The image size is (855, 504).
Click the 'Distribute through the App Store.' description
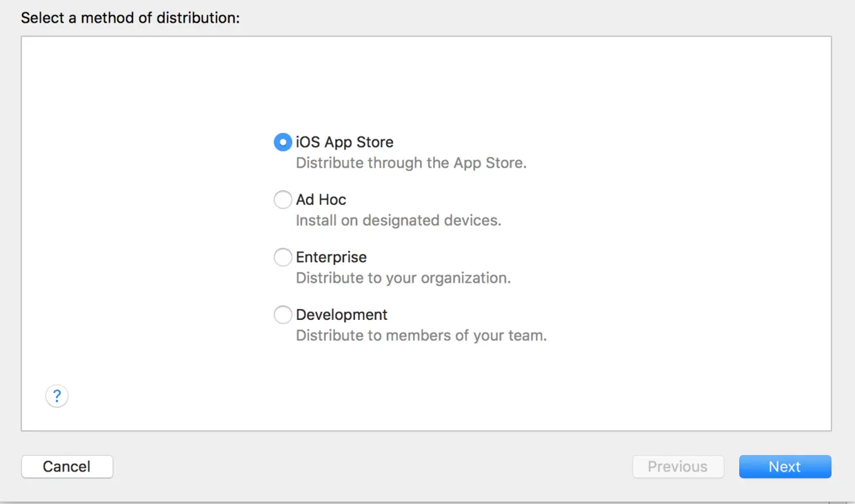[411, 163]
